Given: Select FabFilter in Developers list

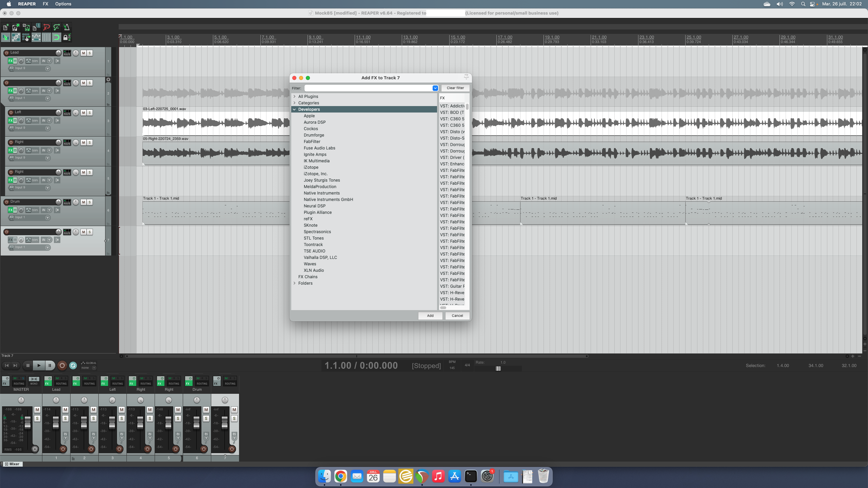Looking at the screenshot, I should (312, 142).
